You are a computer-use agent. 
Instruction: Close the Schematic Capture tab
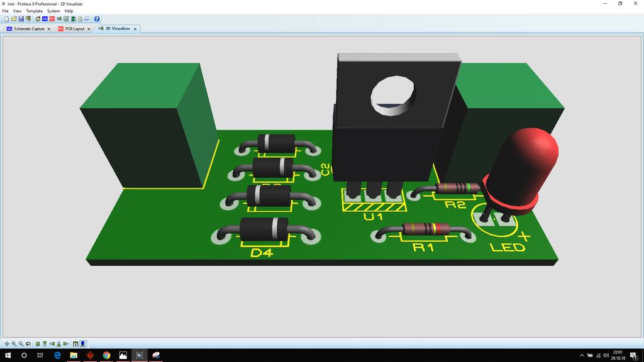pyautogui.click(x=49, y=29)
